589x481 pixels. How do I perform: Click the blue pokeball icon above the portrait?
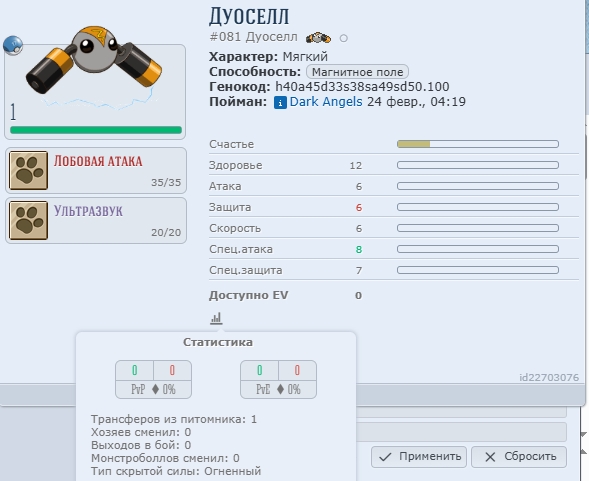coord(13,45)
